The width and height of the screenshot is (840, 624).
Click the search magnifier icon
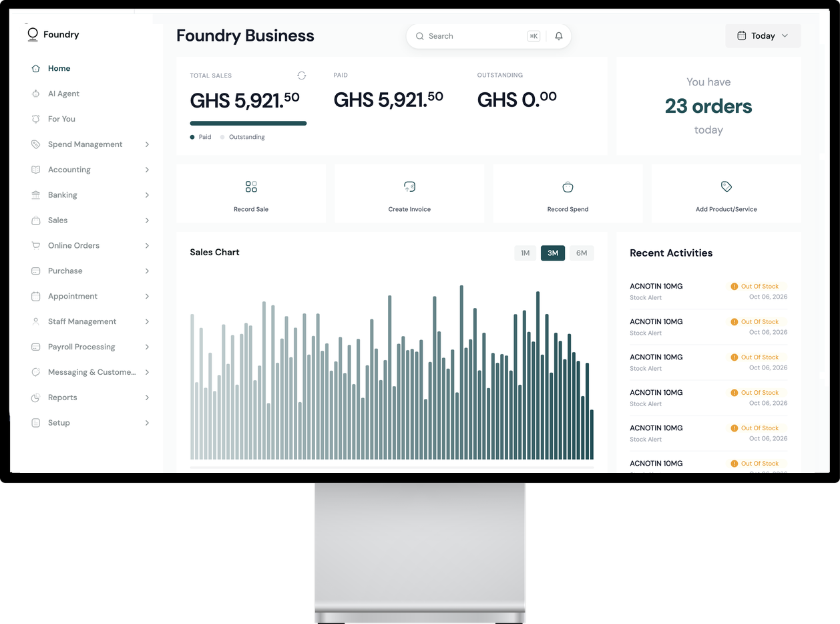(x=419, y=36)
